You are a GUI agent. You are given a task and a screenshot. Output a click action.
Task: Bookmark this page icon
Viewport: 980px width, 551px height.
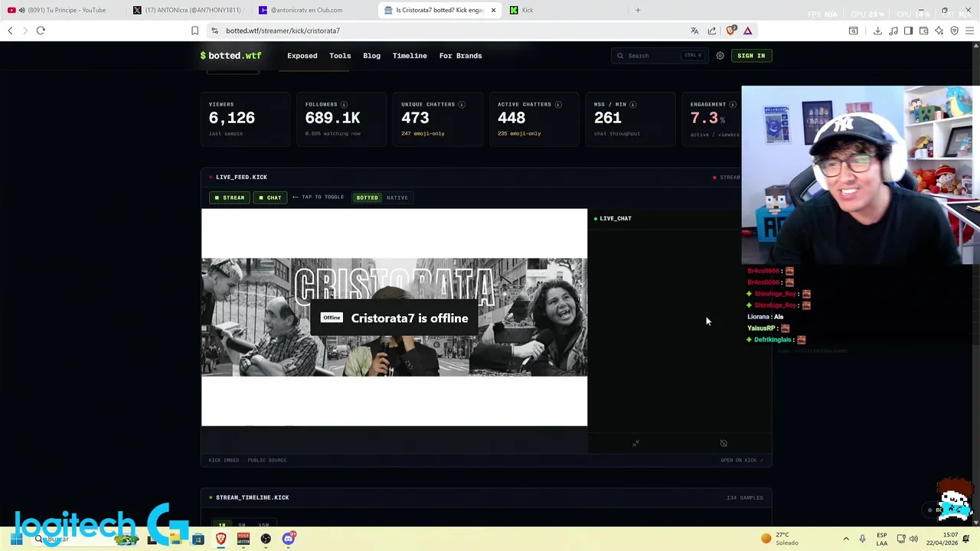click(x=194, y=31)
